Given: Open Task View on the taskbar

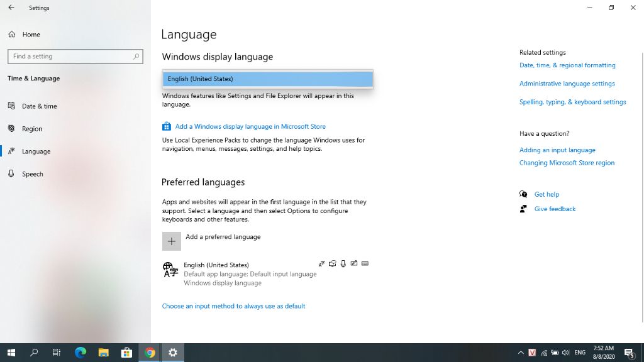Looking at the screenshot, I should click(57, 353).
